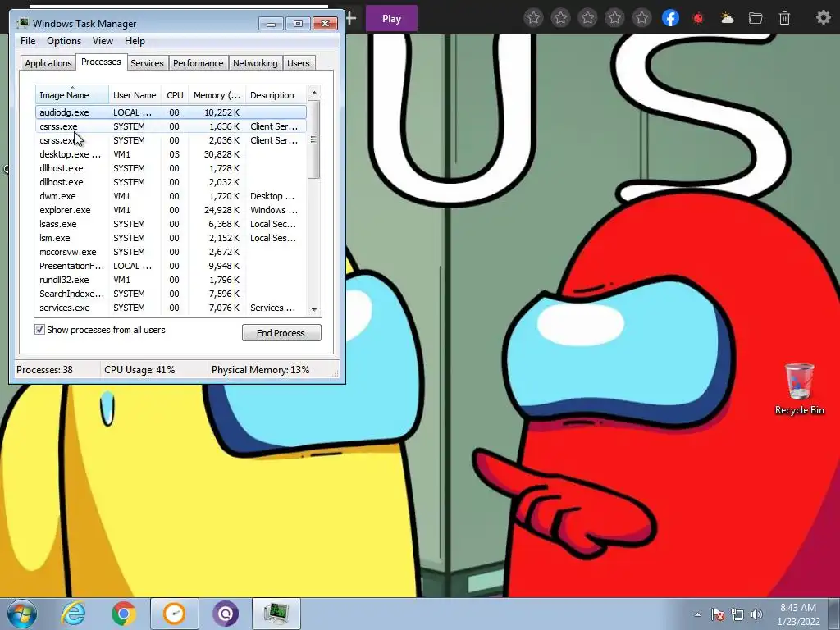Select the mscorsvw.exe process
The width and height of the screenshot is (840, 630).
[x=171, y=252]
